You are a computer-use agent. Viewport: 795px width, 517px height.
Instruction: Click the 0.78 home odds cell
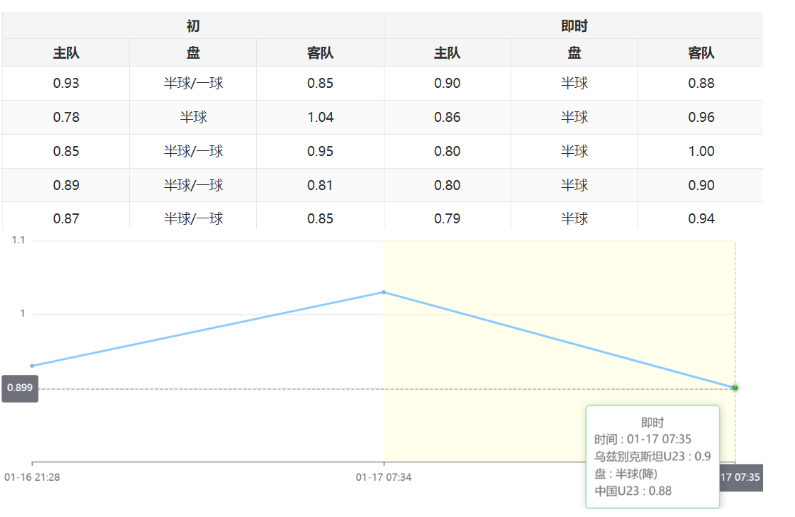tap(66, 117)
